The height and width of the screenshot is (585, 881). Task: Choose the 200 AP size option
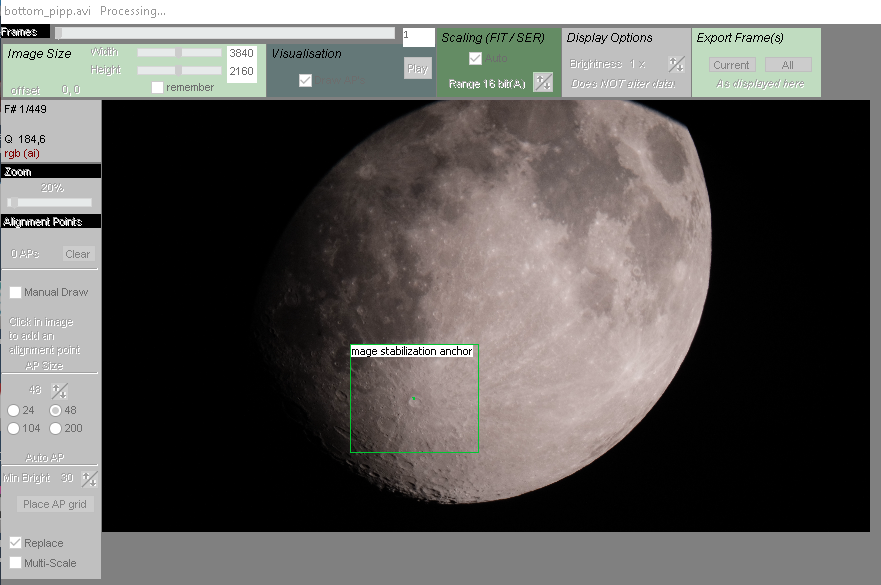56,428
